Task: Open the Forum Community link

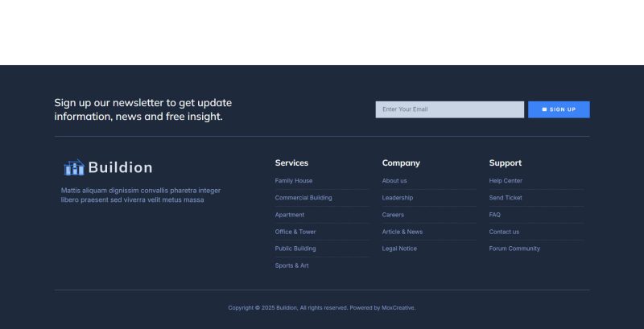Action: (514, 249)
